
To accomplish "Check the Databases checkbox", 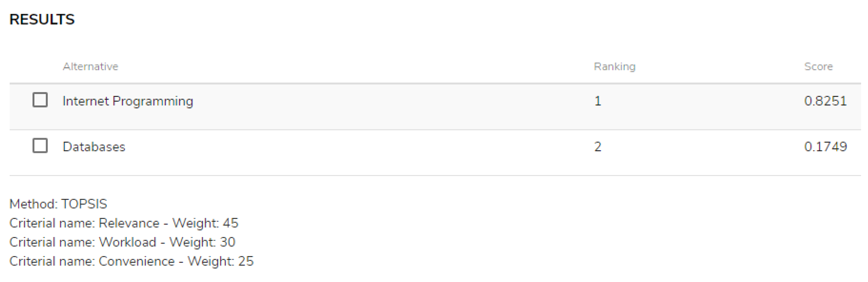I will [x=40, y=146].
